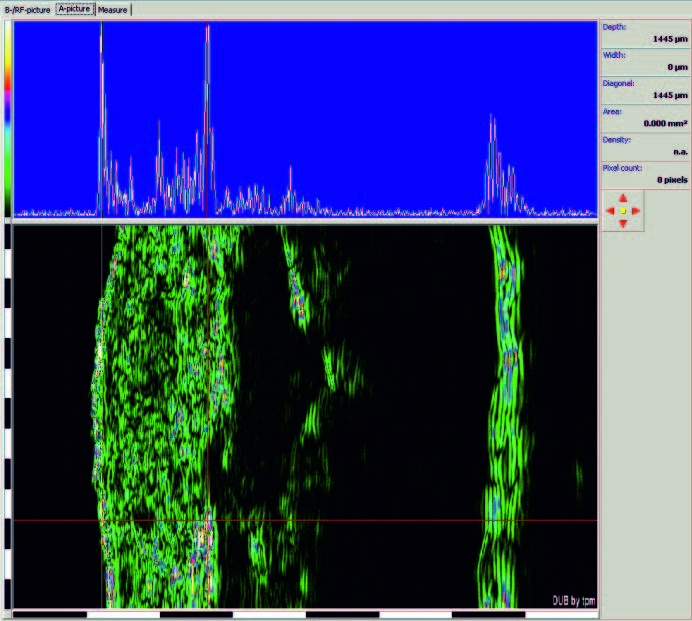Click the up arrow in the navigation pad
Screen dimensions: 692x621
click(x=623, y=198)
